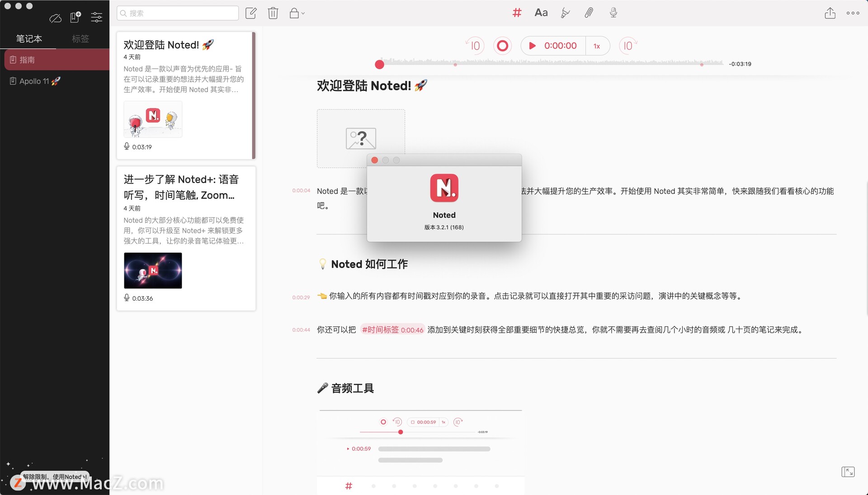Viewport: 868px width, 495px height.
Task: Open the lock dropdown menu
Action: (297, 13)
